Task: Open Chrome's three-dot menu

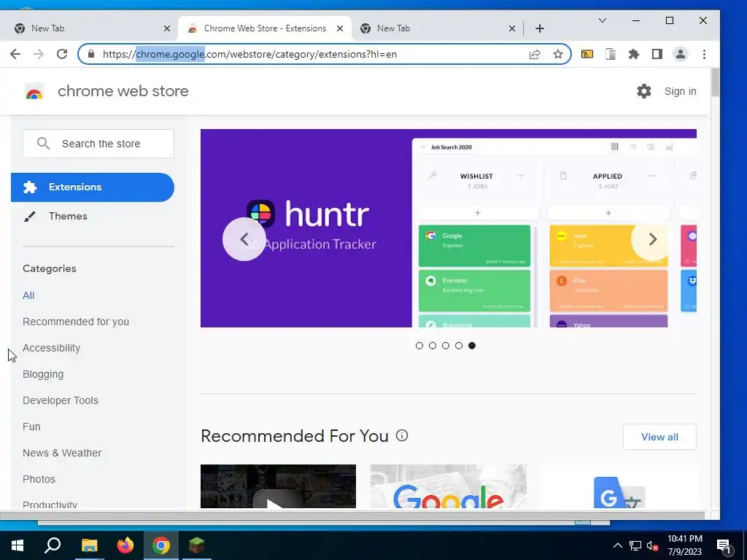Action: (704, 54)
